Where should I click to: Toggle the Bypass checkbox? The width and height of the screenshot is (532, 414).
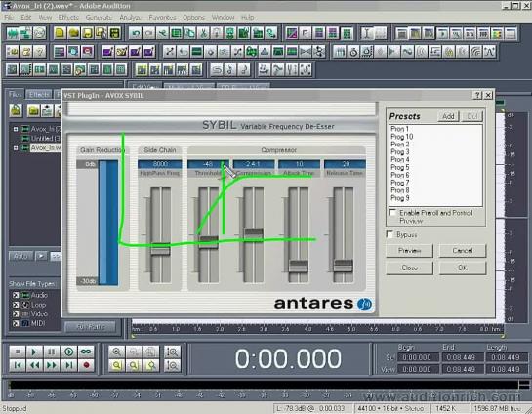(389, 234)
